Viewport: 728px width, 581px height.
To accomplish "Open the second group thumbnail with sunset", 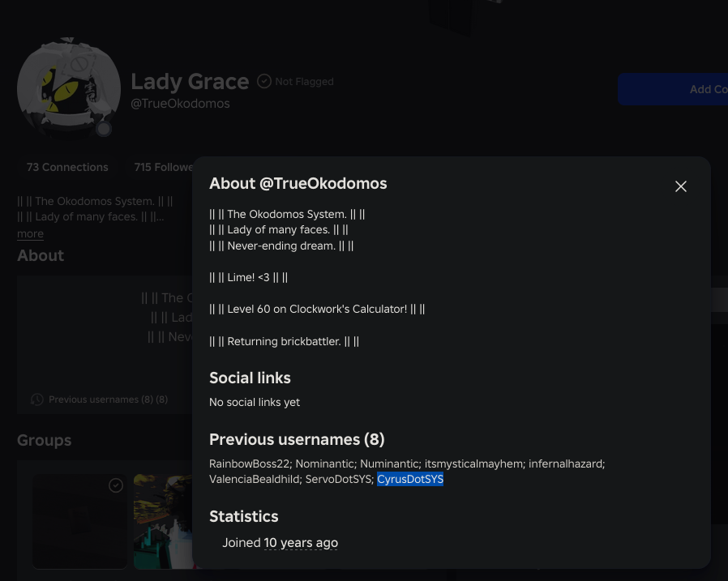I will coord(163,521).
